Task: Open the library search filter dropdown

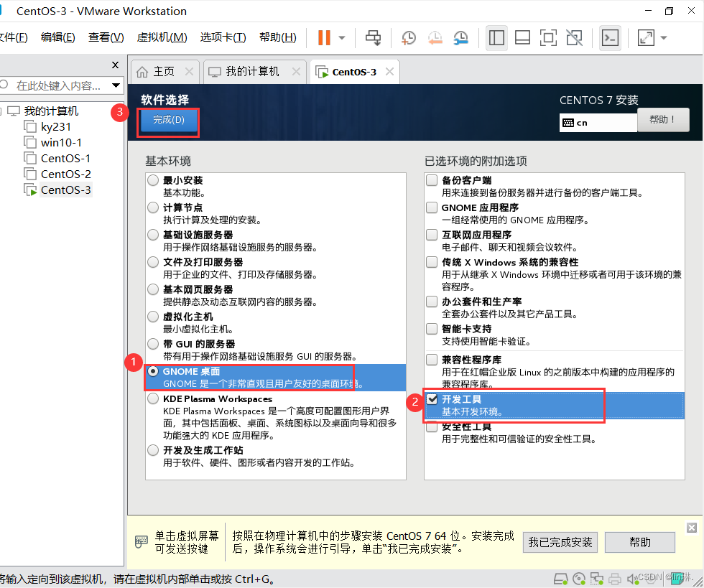Action: [x=116, y=85]
